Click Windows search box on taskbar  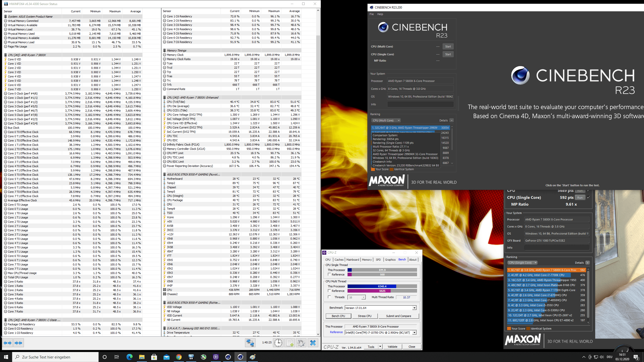55,357
